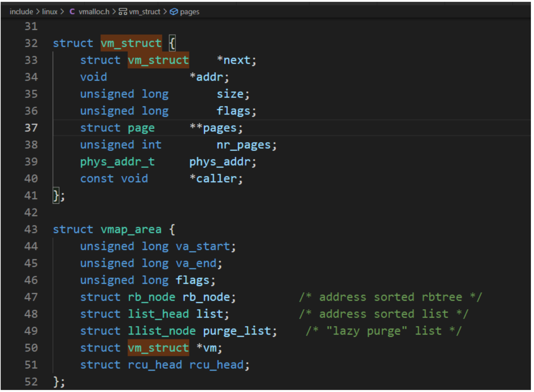Click the nr_pages field name

pyautogui.click(x=243, y=145)
